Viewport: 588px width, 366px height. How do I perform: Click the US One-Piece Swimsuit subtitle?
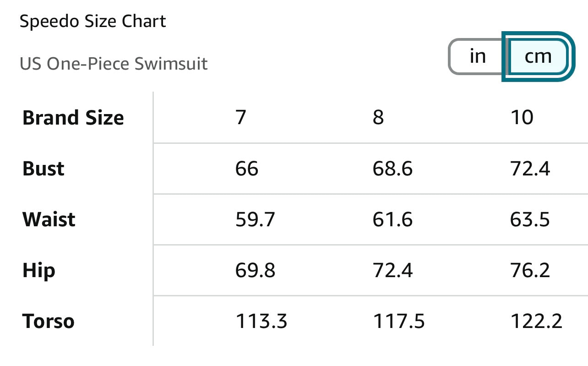114,64
